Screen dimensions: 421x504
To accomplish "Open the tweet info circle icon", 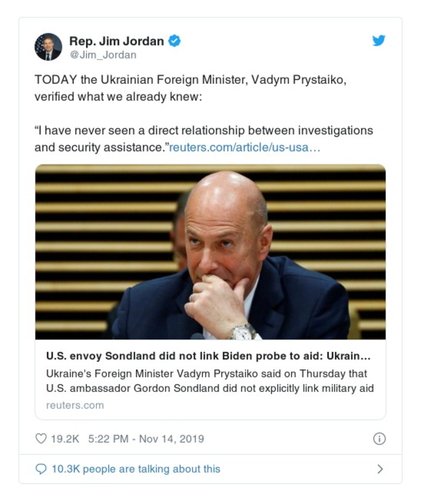I will point(379,439).
